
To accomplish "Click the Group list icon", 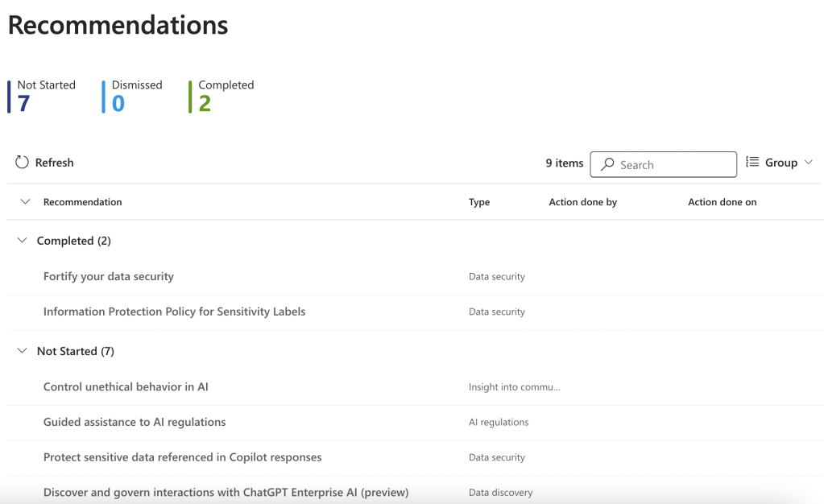I will 752,163.
